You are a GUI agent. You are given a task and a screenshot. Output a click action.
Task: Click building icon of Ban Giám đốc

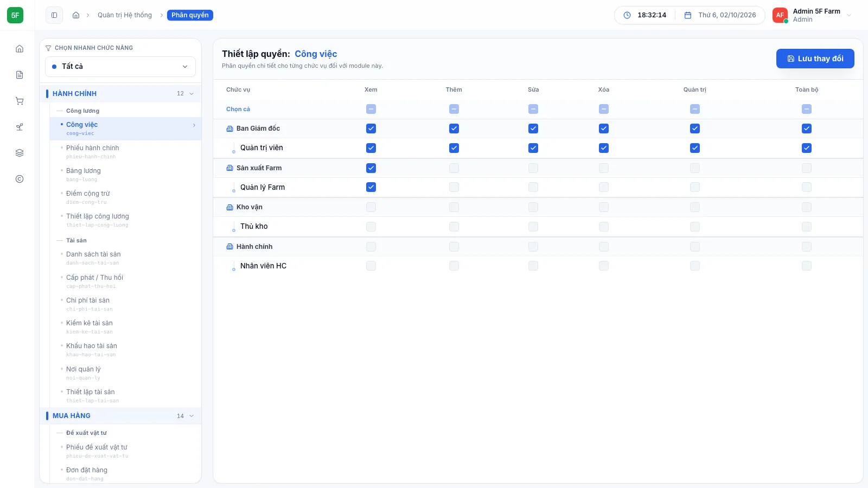click(229, 129)
